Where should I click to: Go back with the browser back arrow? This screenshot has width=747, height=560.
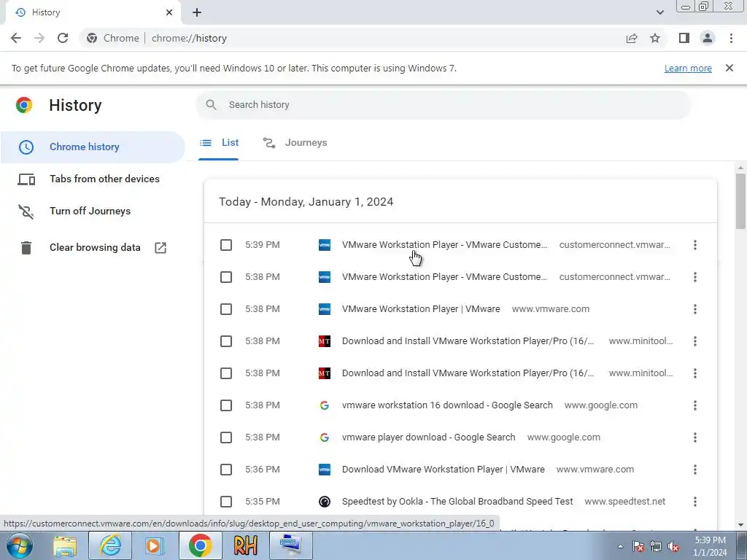coord(16,38)
